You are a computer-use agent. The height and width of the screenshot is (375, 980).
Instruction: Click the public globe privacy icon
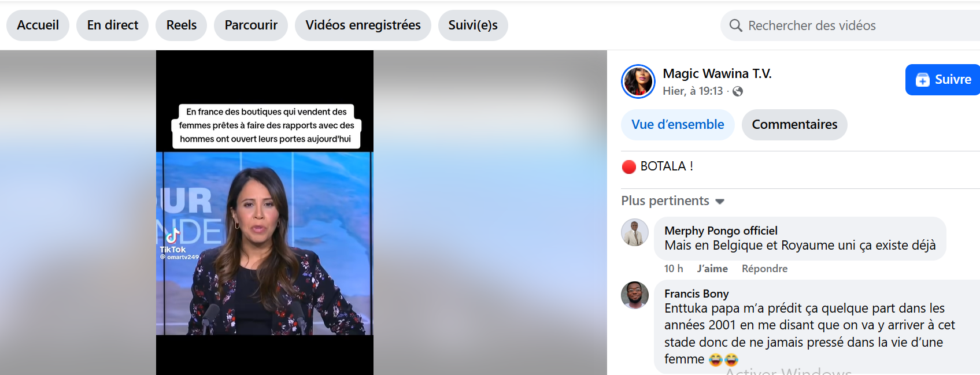click(738, 91)
